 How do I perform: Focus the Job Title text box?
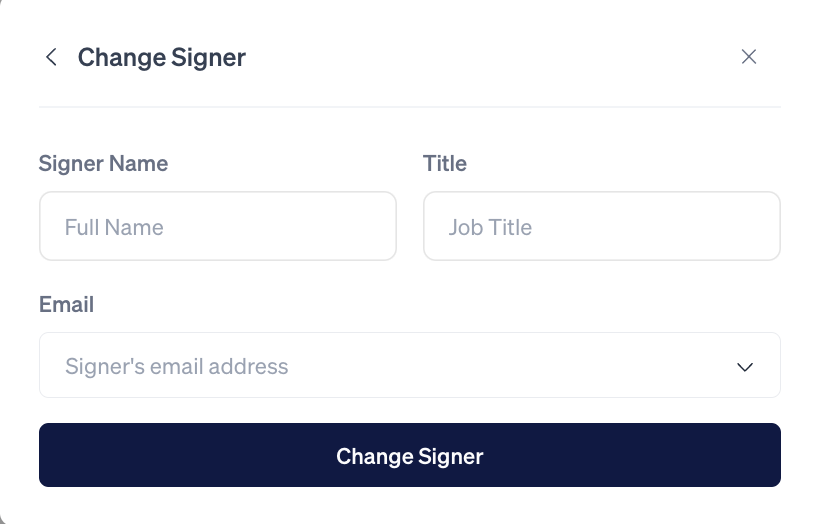[x=602, y=226]
